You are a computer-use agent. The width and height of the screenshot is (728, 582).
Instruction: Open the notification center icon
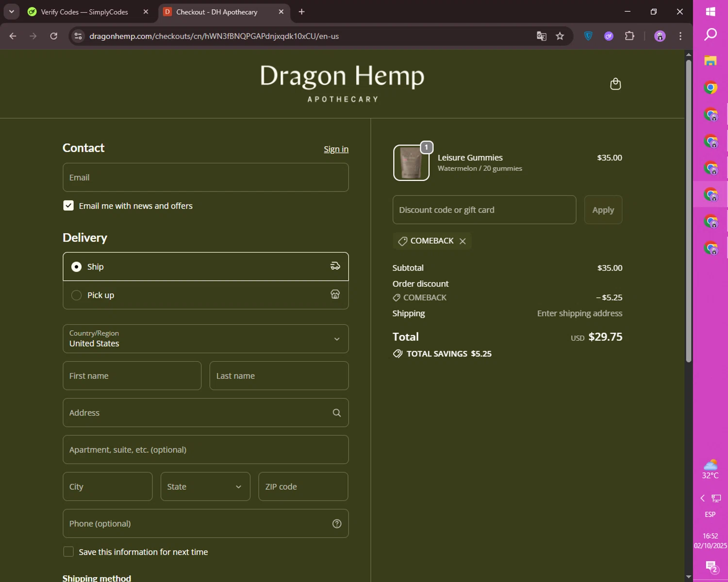[711, 566]
